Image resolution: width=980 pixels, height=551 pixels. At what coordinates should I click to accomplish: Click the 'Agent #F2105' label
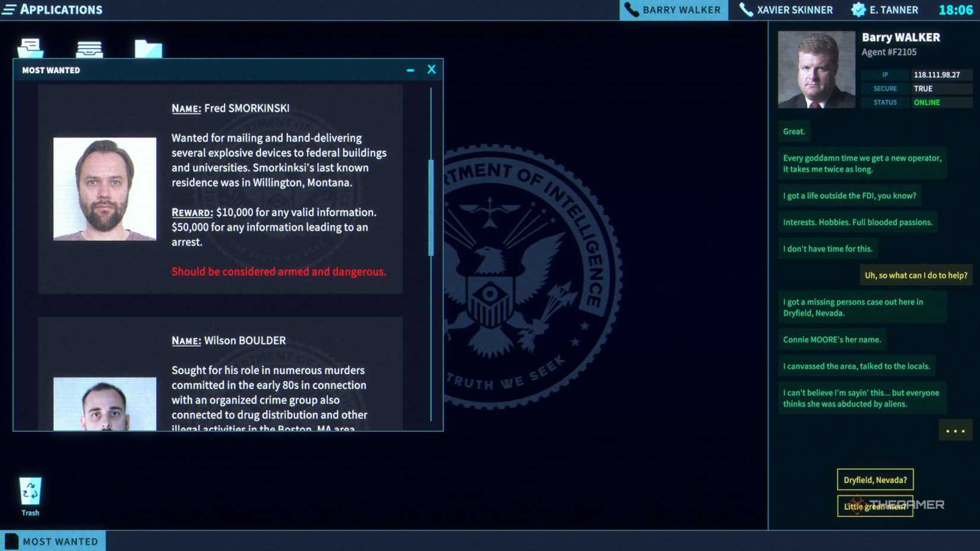click(x=889, y=52)
